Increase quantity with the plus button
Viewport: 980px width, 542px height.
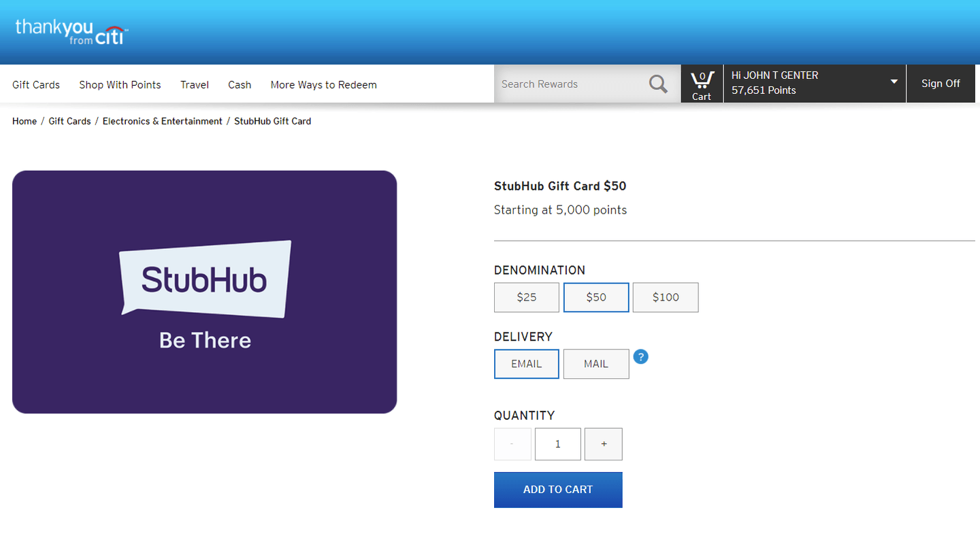pos(603,444)
